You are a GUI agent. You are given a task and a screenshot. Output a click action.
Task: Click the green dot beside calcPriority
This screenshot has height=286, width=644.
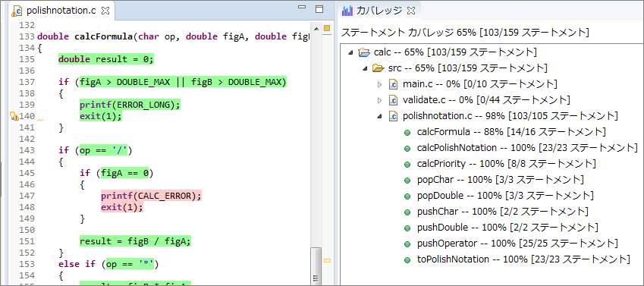pos(407,165)
